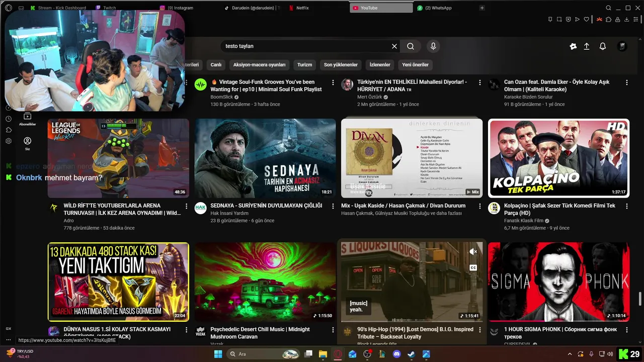The width and height of the screenshot is (644, 362).
Task: Show hidden system tray icons
Action: [x=570, y=354]
